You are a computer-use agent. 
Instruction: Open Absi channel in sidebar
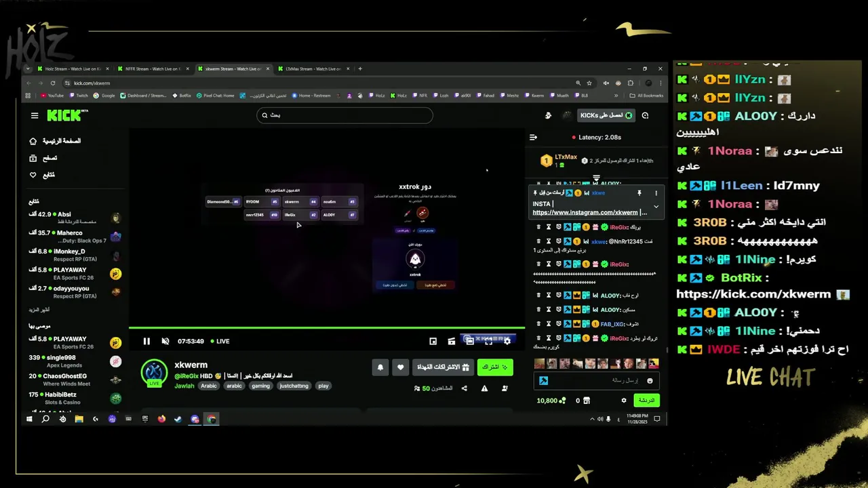[75, 218]
